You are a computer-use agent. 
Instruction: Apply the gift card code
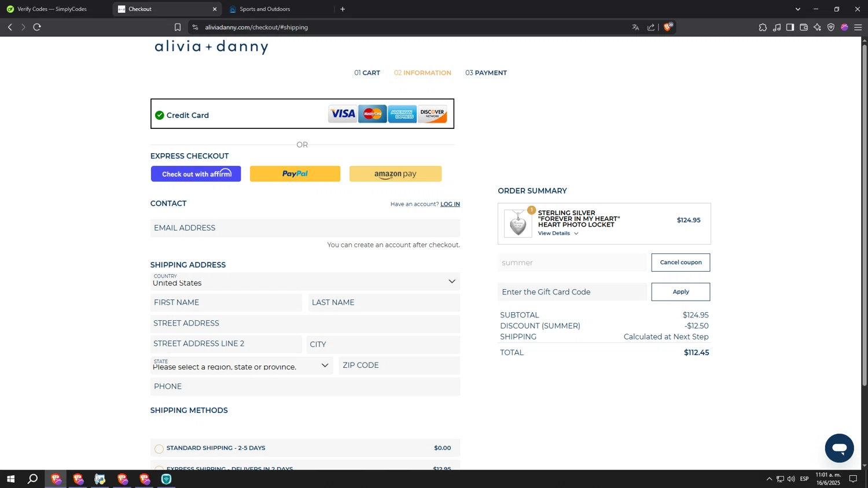tap(681, 292)
